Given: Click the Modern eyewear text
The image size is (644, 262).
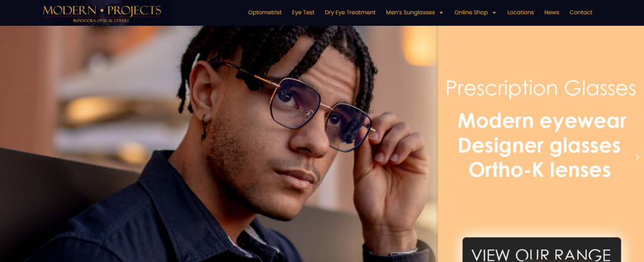Looking at the screenshot, I should tap(541, 121).
